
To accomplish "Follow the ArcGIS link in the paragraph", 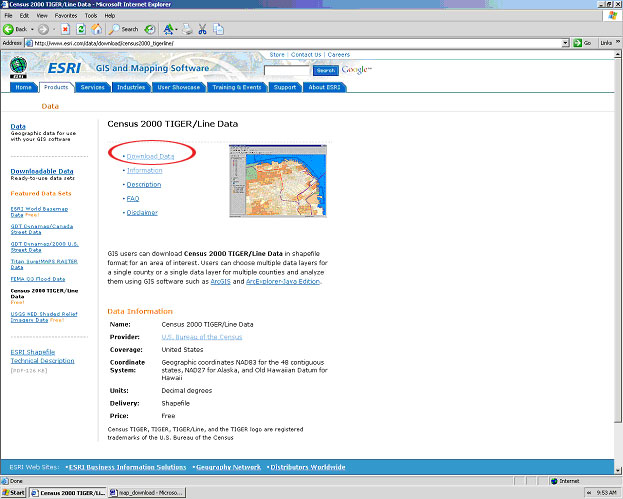I will (221, 281).
